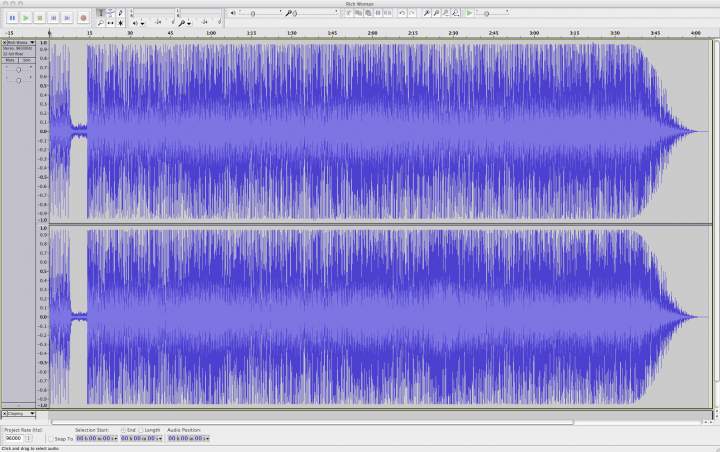
Task: Enable the Snap To checkbox
Action: pyautogui.click(x=51, y=439)
